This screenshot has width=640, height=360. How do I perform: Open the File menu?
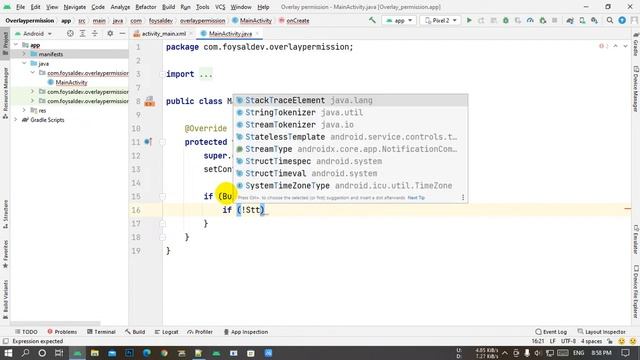tap(20, 7)
